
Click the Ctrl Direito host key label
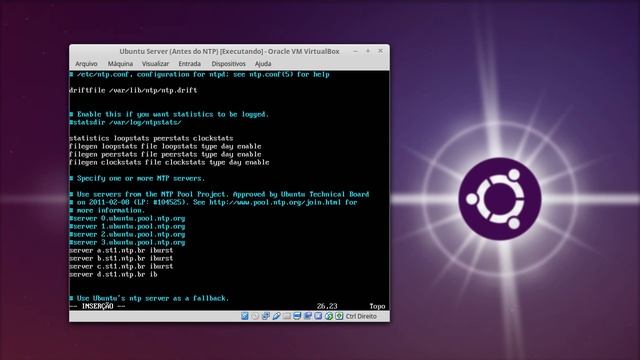click(361, 316)
